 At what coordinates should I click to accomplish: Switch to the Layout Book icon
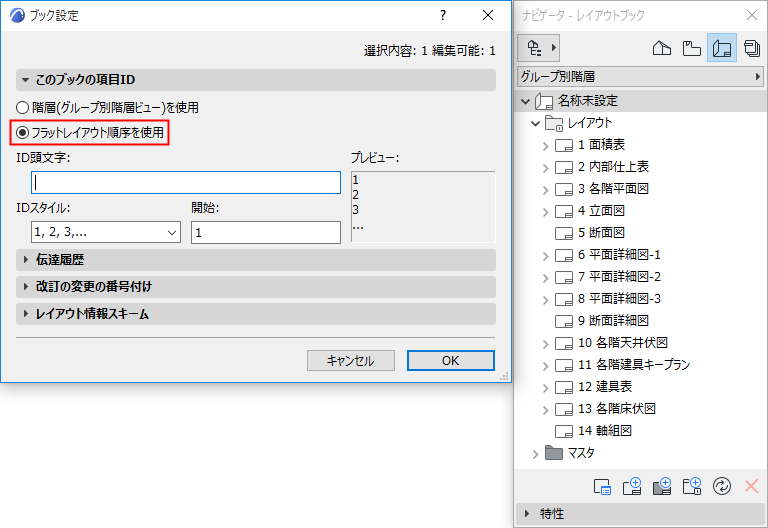tap(722, 48)
